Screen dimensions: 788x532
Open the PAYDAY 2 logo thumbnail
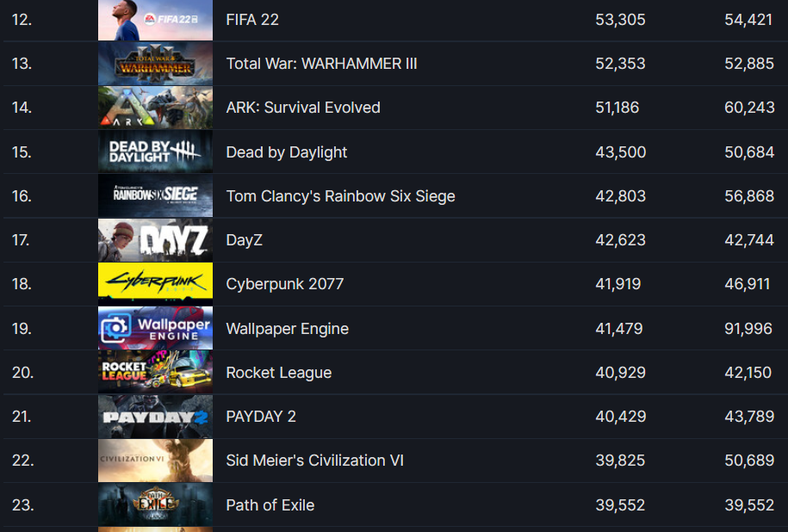155,417
